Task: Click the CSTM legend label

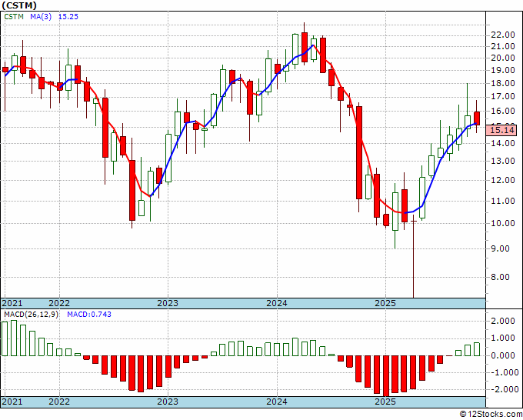Action: tap(14, 16)
